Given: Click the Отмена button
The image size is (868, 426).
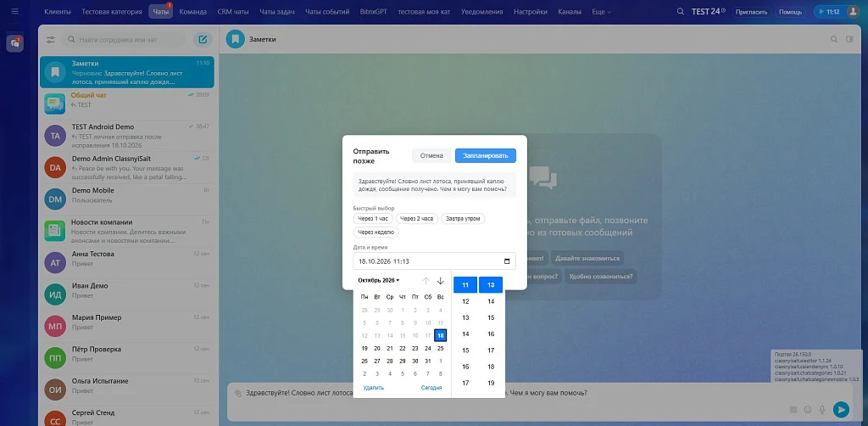Looking at the screenshot, I should [x=431, y=155].
